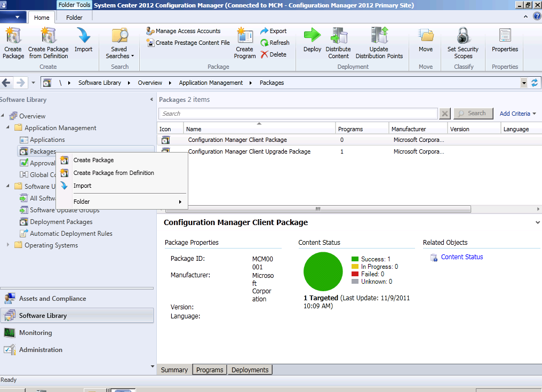
Task: Switch to the Folder ribbon tab
Action: 74,18
